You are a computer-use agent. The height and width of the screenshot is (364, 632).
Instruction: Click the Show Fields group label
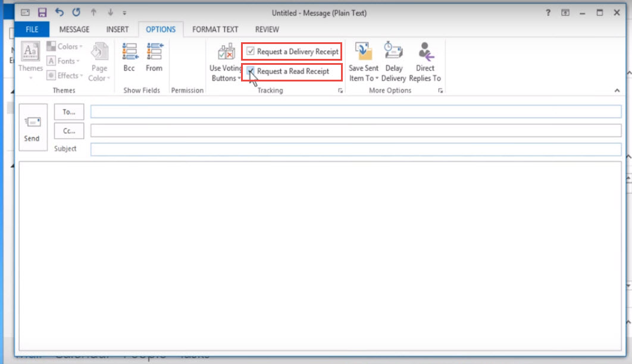point(142,90)
